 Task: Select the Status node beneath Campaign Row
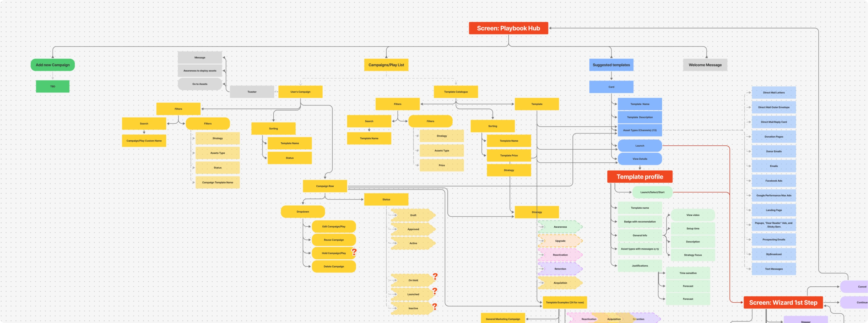point(386,199)
